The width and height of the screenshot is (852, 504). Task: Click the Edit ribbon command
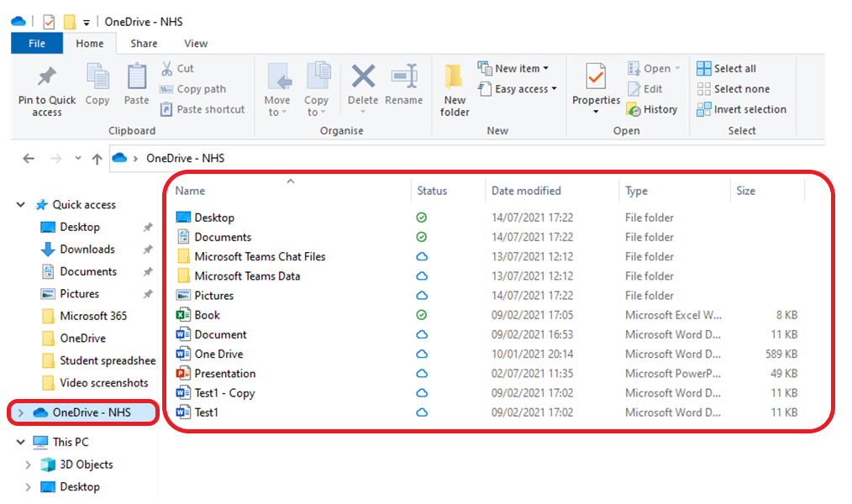[x=645, y=89]
